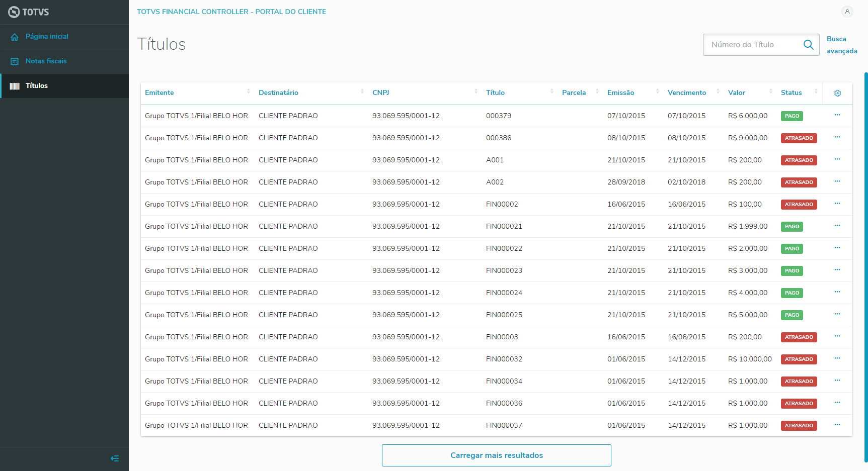Click PAGO badge for title FIN000022

tap(792, 249)
